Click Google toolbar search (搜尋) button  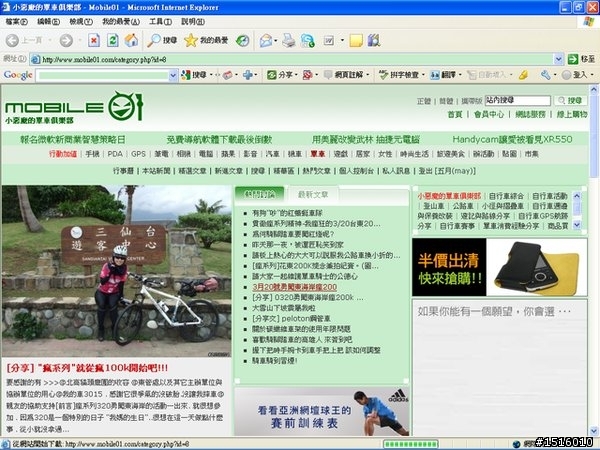194,75
